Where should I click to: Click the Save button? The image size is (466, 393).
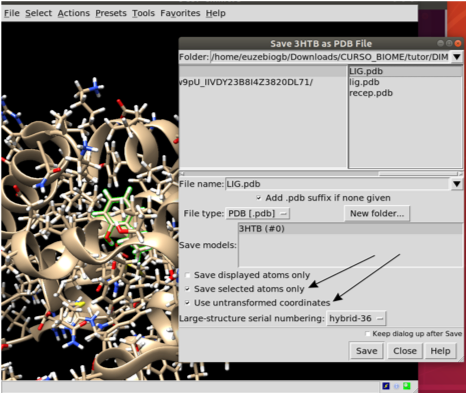(x=366, y=351)
